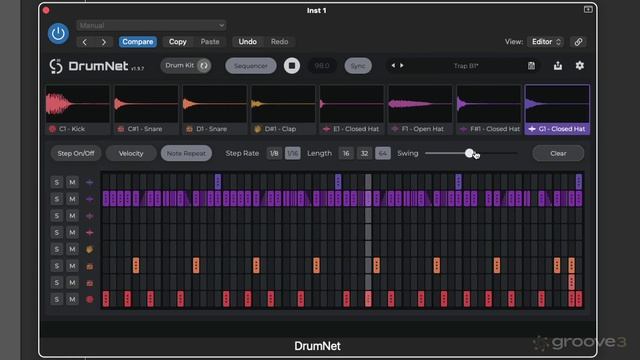Set Length to 32 steps

[364, 153]
